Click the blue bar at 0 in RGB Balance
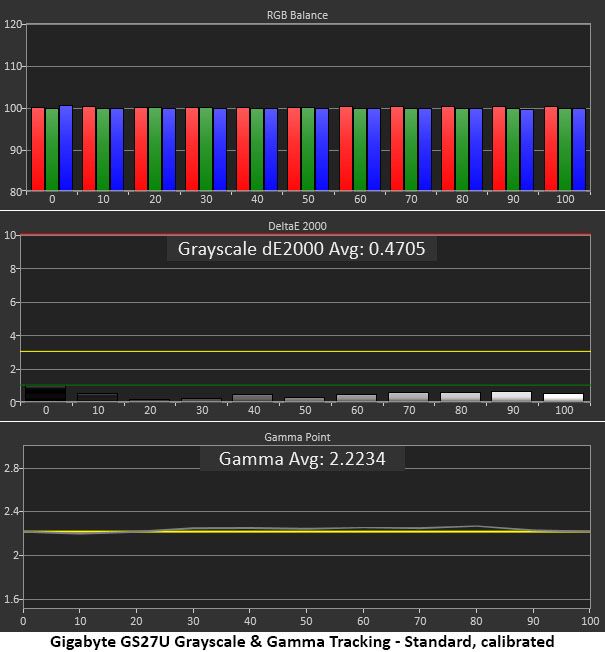 point(66,148)
